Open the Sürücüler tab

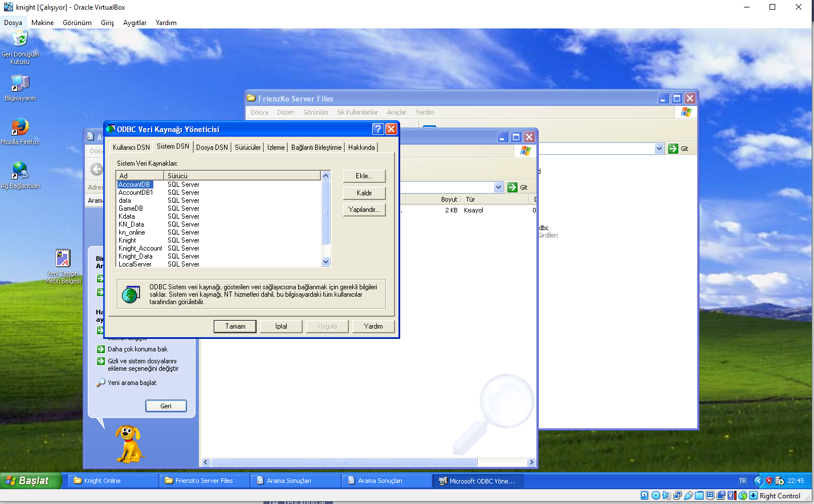(248, 147)
